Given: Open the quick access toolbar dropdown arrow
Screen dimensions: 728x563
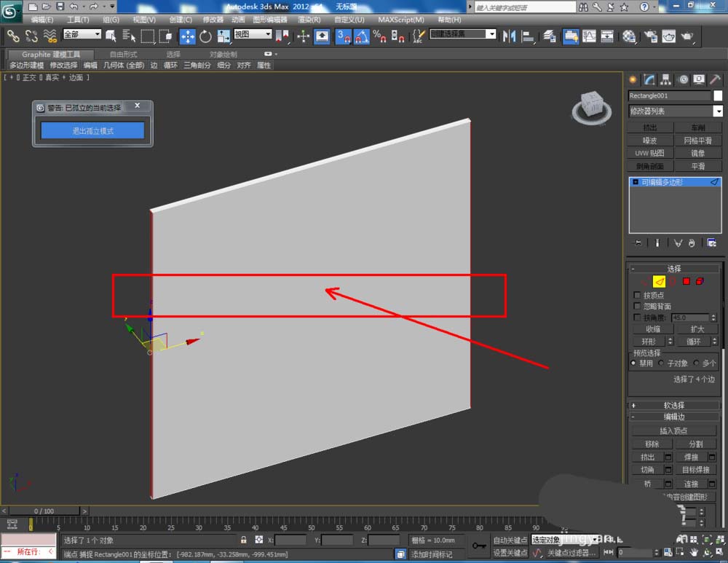Looking at the screenshot, I should coord(113,6).
